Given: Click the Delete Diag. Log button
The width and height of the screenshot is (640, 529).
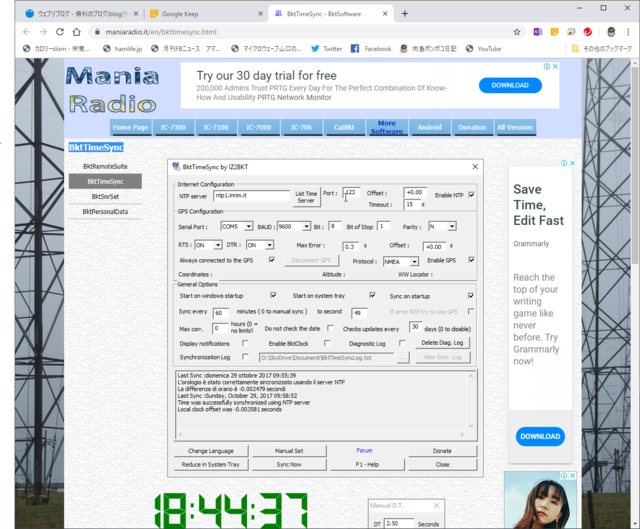Looking at the screenshot, I should coord(442,343).
